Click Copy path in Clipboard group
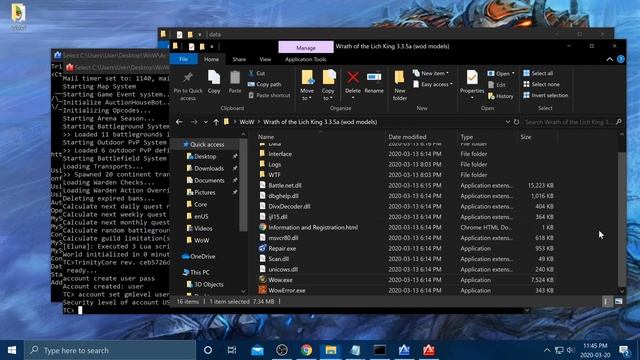The width and height of the screenshot is (640, 360). point(264,84)
